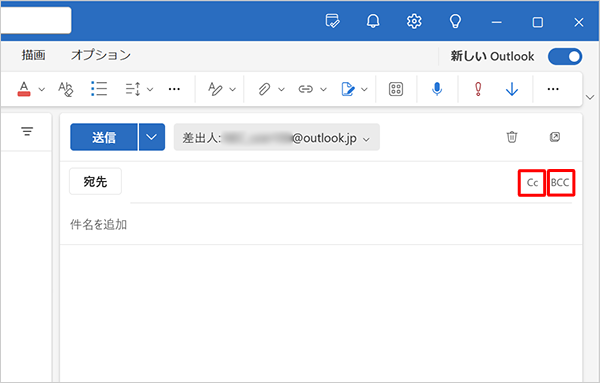This screenshot has width=600, height=383.
Task: Insert a link
Action: tap(305, 89)
